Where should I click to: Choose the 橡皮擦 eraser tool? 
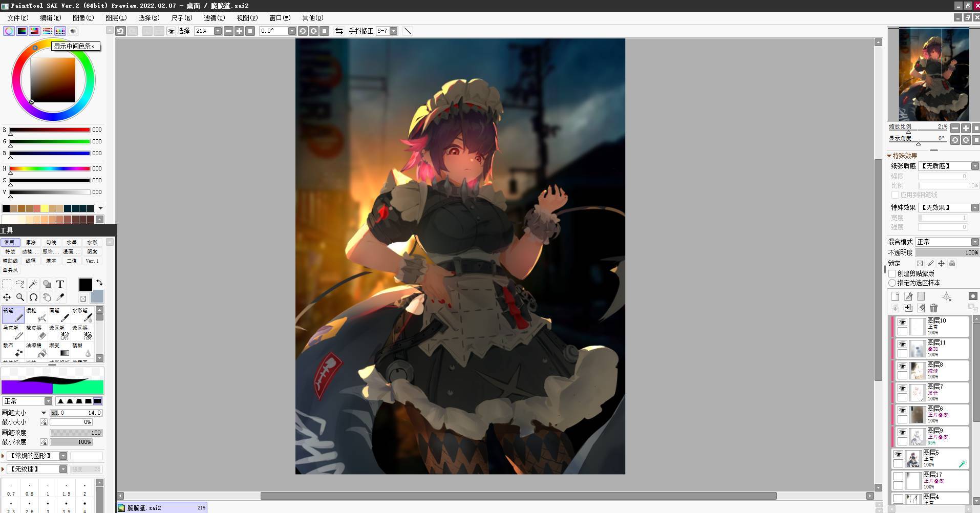click(x=36, y=332)
